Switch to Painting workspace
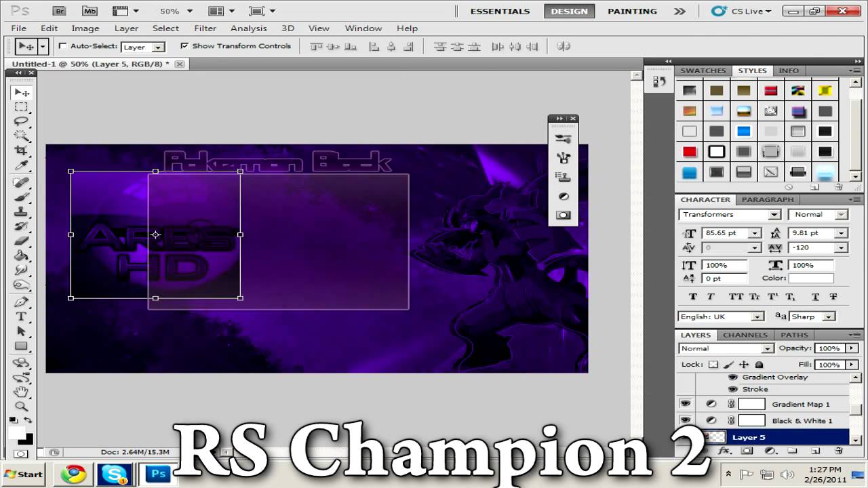This screenshot has height=488, width=868. tap(632, 12)
